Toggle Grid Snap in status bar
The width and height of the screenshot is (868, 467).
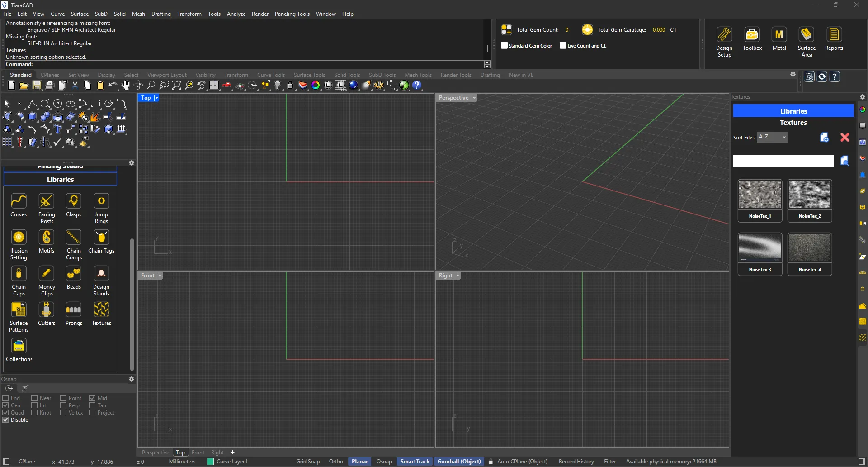click(307, 462)
